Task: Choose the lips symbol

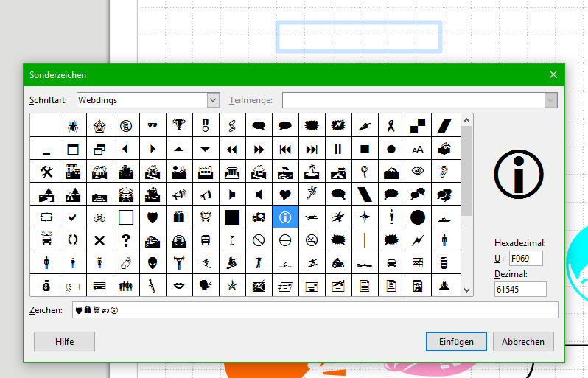Action: [x=179, y=286]
